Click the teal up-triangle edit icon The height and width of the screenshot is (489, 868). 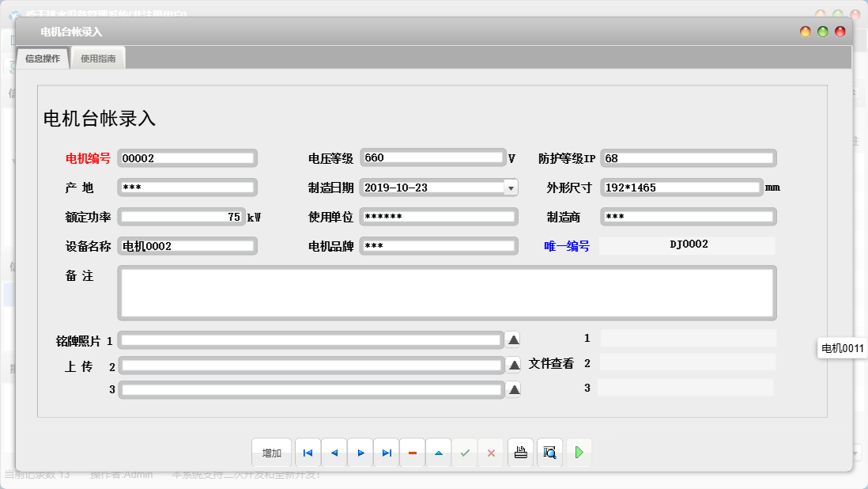point(439,453)
